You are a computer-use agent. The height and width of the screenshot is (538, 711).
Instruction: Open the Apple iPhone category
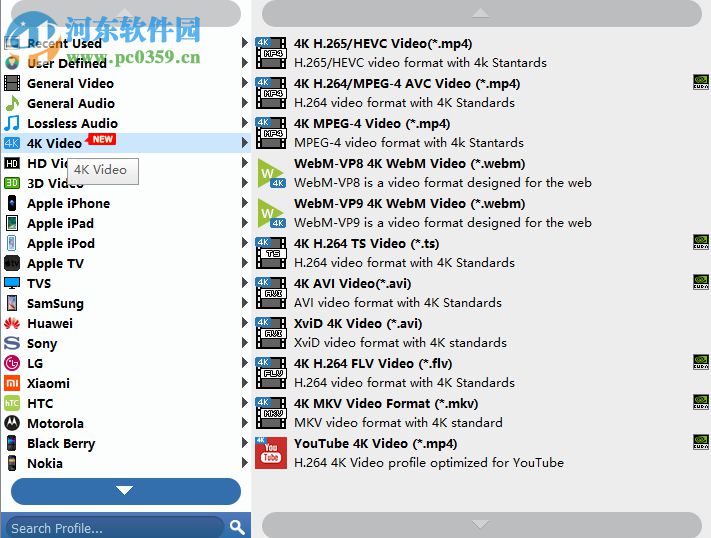[x=126, y=203]
